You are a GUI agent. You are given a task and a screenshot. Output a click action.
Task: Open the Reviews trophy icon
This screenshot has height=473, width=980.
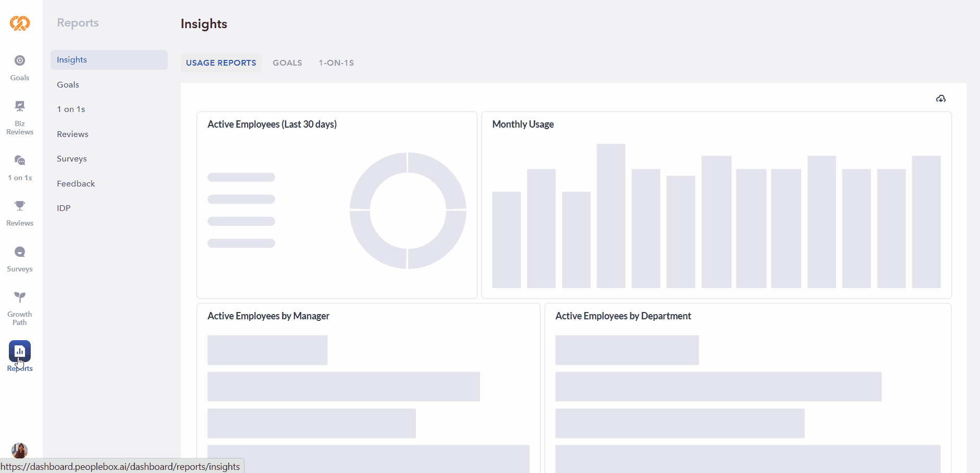tap(20, 206)
